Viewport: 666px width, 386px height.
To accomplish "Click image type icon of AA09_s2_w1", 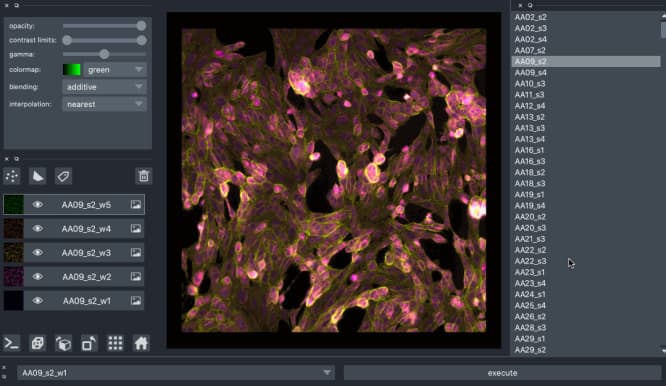I will [x=136, y=301].
